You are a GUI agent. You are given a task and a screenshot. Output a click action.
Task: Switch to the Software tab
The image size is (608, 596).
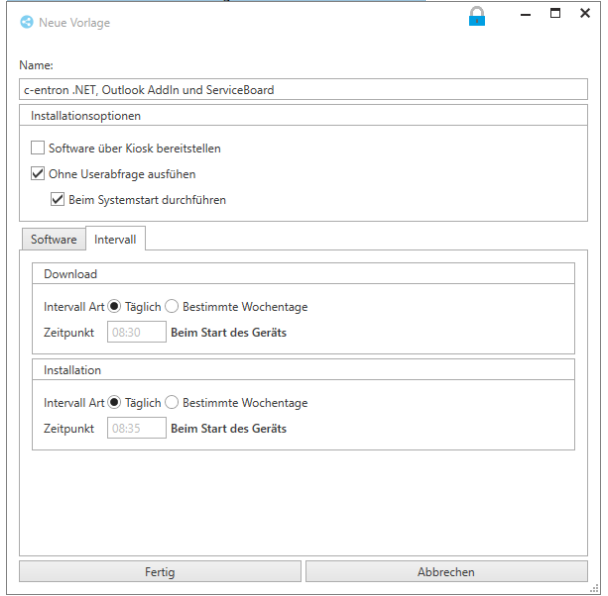[x=53, y=240]
